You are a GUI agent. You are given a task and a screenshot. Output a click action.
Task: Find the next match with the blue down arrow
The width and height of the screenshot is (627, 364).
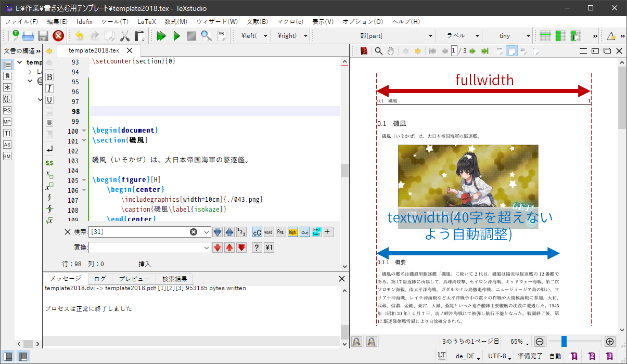coord(217,232)
